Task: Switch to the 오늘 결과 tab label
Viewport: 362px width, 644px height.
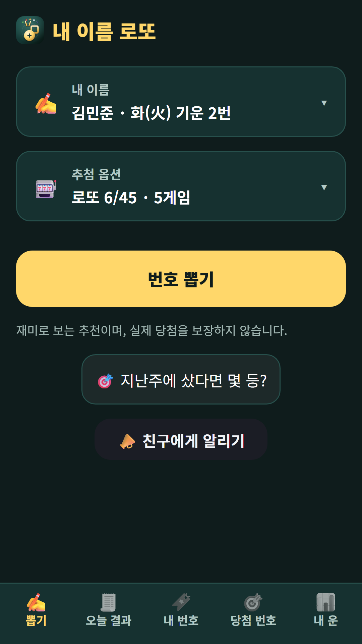Action: tap(109, 621)
